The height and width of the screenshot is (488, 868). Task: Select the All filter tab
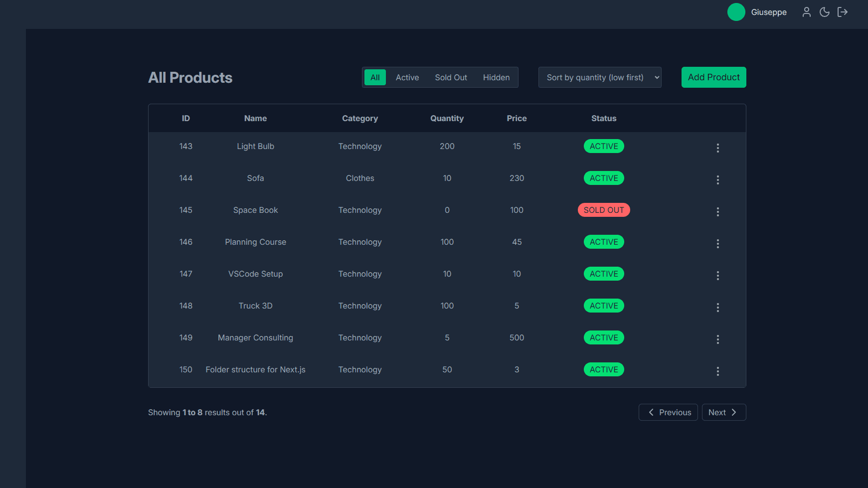pos(375,77)
